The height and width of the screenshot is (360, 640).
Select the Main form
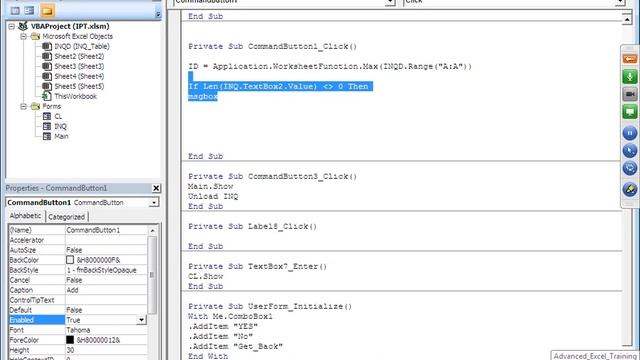[x=61, y=136]
